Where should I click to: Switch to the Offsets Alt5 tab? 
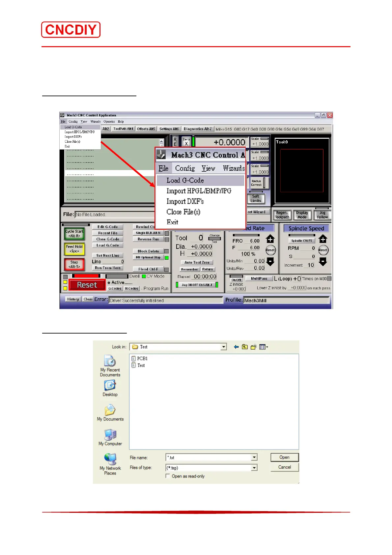(x=146, y=129)
